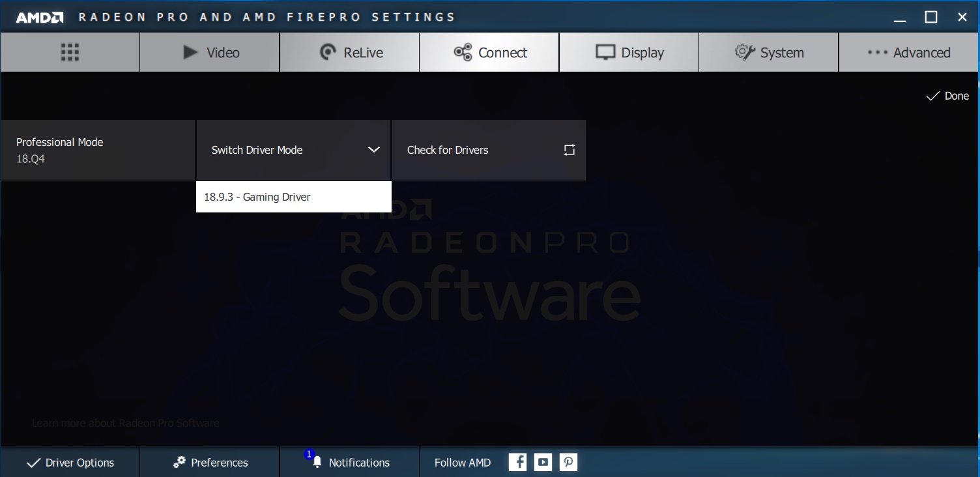Open the Advanced tab
The width and height of the screenshot is (980, 477).
(x=908, y=53)
